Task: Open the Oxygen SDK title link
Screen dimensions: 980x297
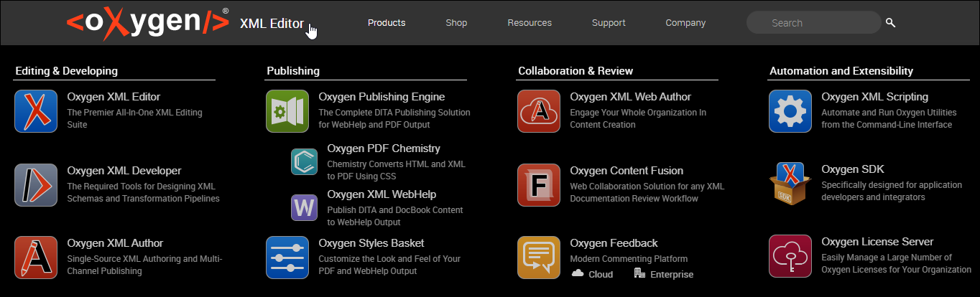Action: (853, 170)
